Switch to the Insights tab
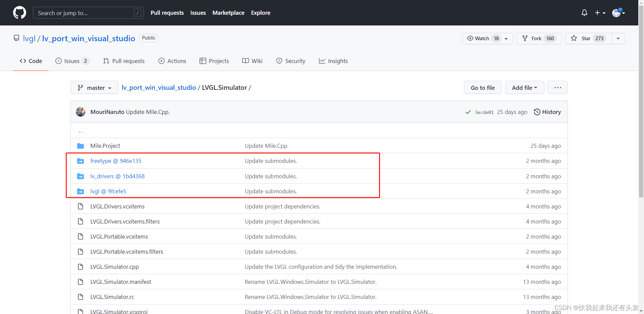 333,61
